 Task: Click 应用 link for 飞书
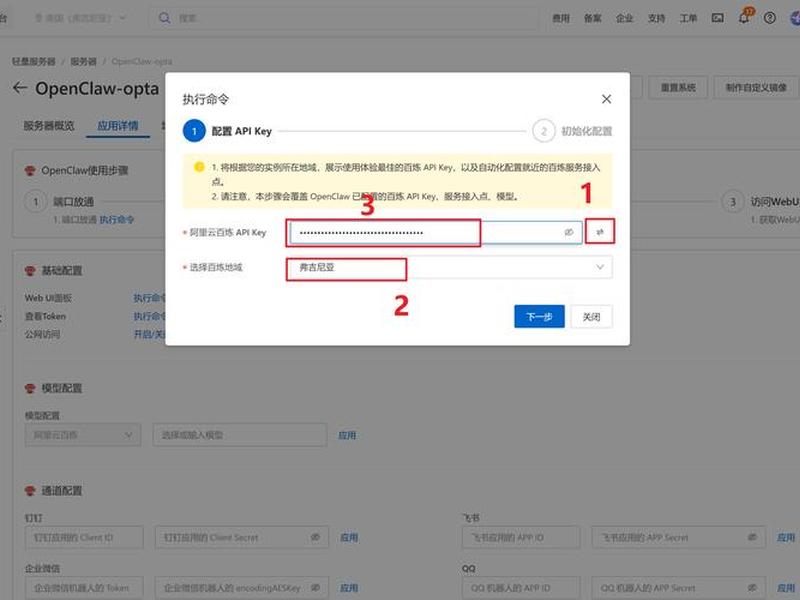point(786,537)
